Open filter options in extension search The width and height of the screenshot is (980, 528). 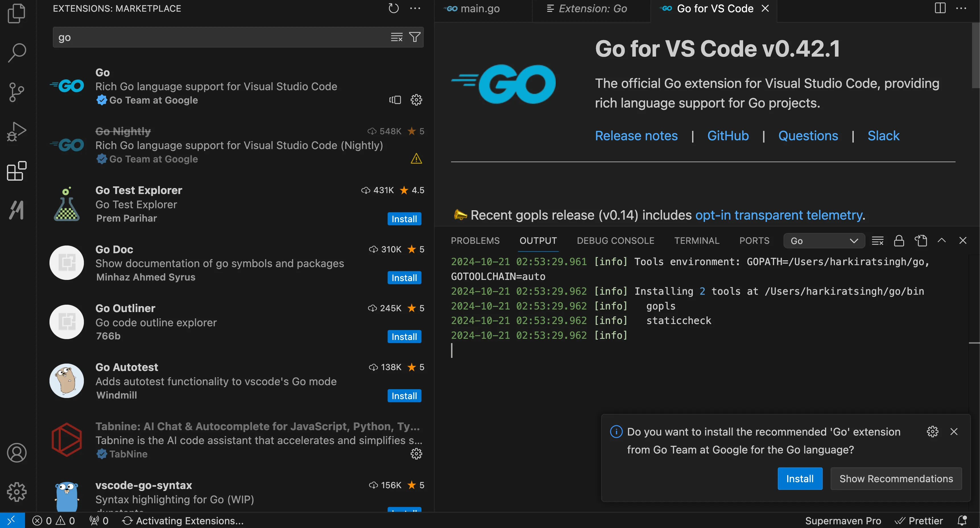coord(414,37)
